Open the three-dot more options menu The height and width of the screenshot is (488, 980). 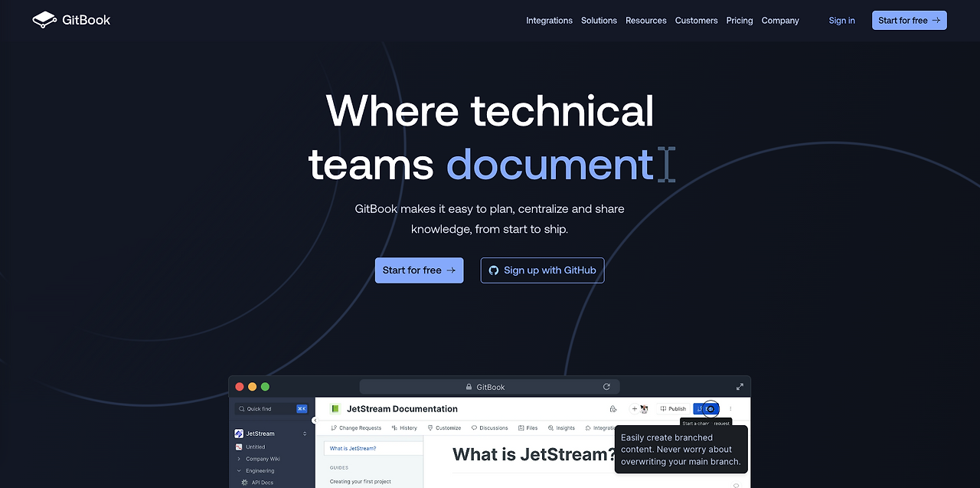(730, 409)
